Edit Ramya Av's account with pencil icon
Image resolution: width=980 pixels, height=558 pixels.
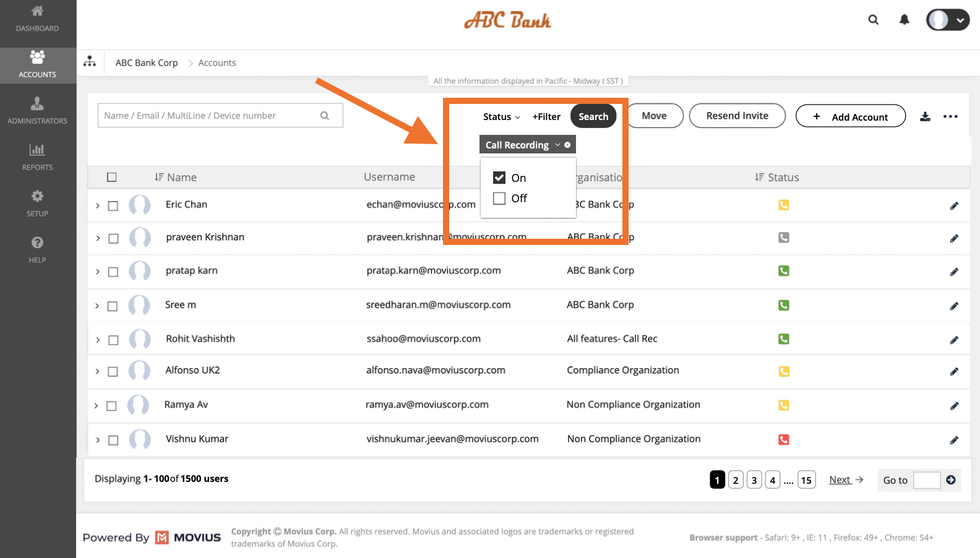click(954, 406)
